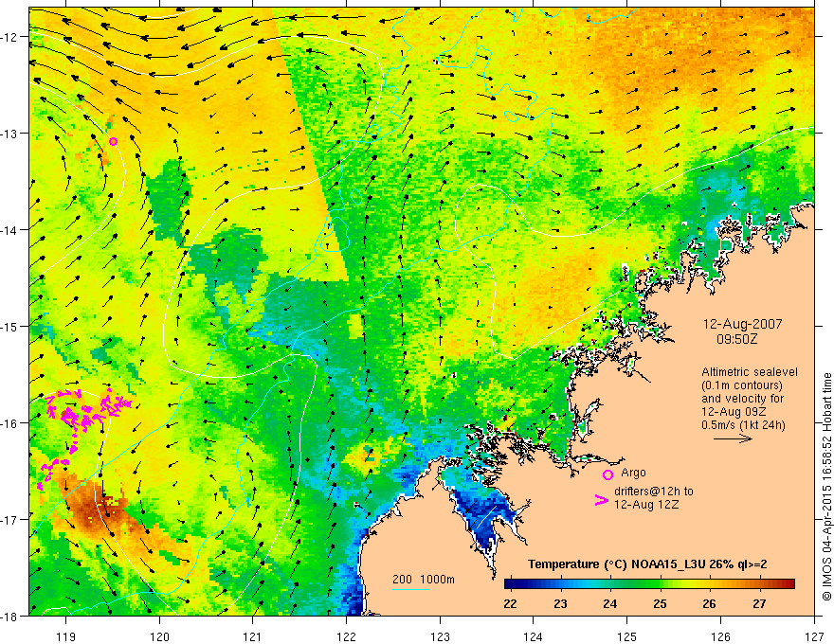The image size is (834, 644).
Task: Click longitude axis label 125
Action: pyautogui.click(x=627, y=636)
